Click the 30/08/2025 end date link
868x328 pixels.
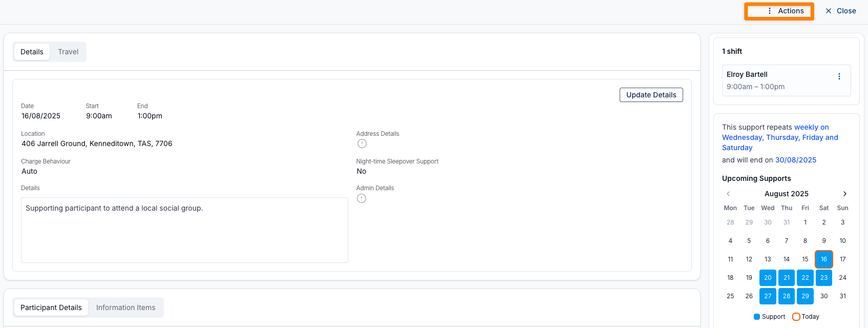coord(795,160)
